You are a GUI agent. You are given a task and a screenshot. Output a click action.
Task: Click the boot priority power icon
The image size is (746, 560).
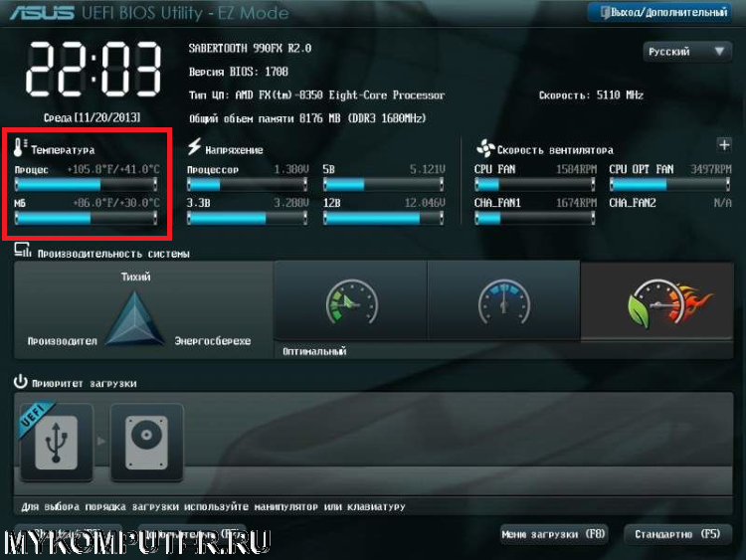click(21, 382)
